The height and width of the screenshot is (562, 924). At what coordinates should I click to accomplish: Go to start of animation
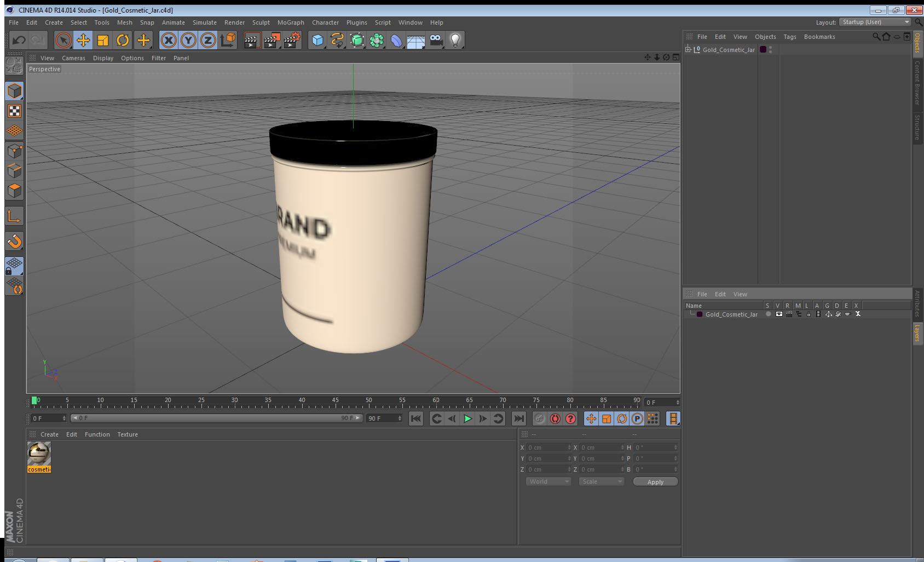click(x=416, y=419)
